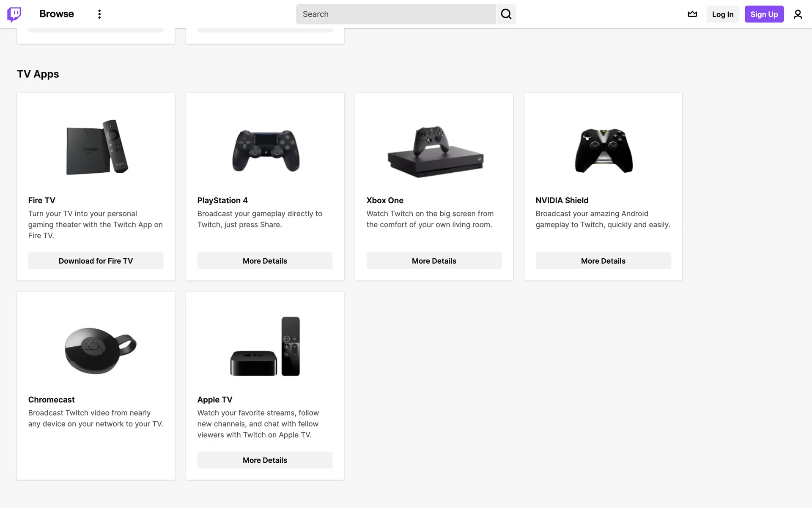
Task: Open the user account avatar menu
Action: 798,14
